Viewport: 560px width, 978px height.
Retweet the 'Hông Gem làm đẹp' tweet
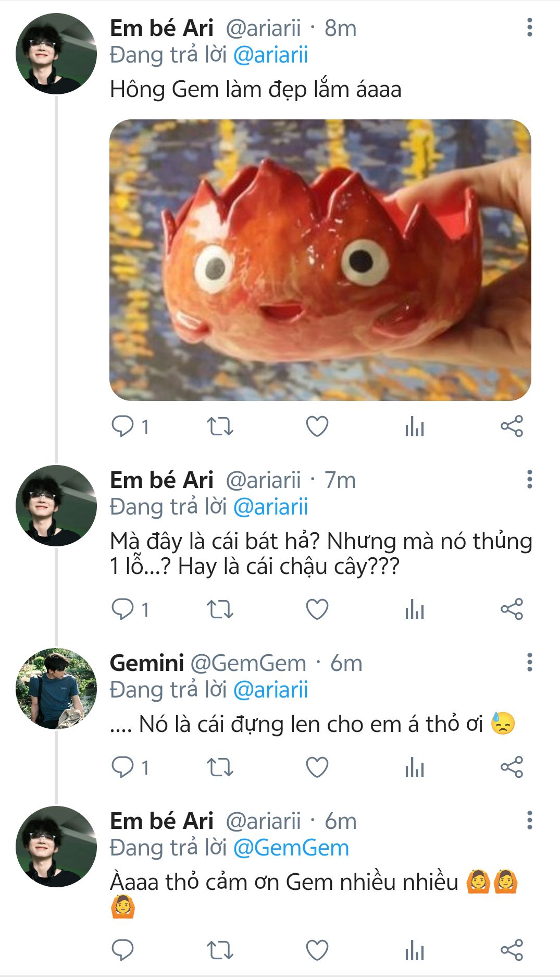click(x=220, y=426)
